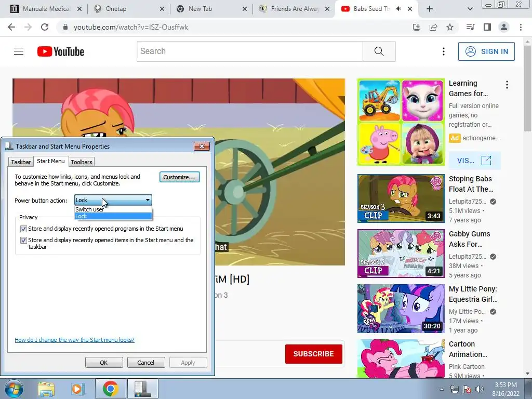The width and height of the screenshot is (532, 399).
Task: Open the Chrome three-dot menu
Action: [521, 27]
